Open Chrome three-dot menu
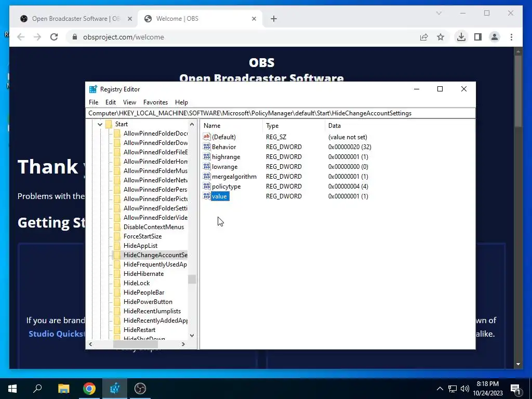The height and width of the screenshot is (399, 532). (511, 37)
